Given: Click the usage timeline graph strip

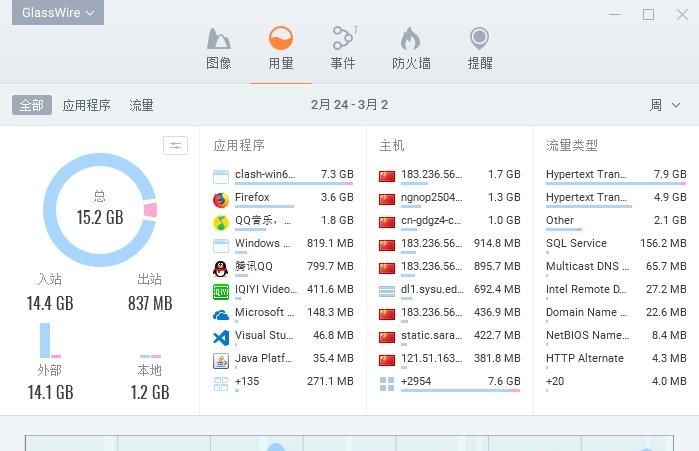Looking at the screenshot, I should click(x=350, y=443).
